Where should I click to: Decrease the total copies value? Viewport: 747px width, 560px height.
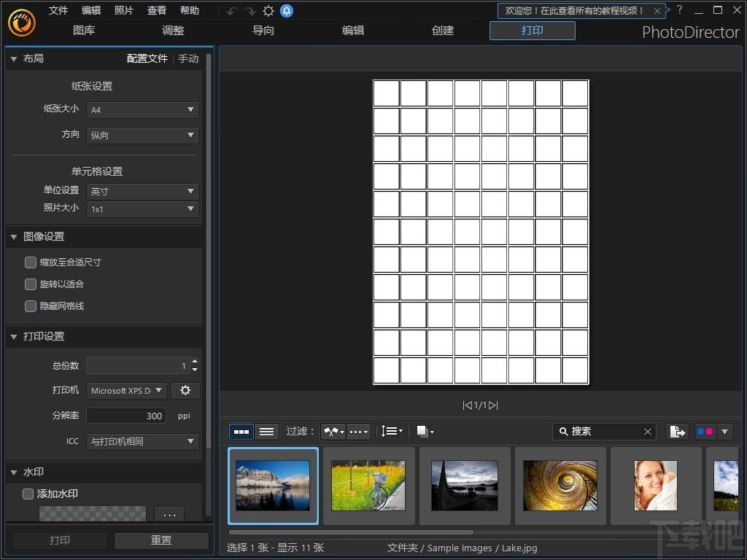coord(194,370)
